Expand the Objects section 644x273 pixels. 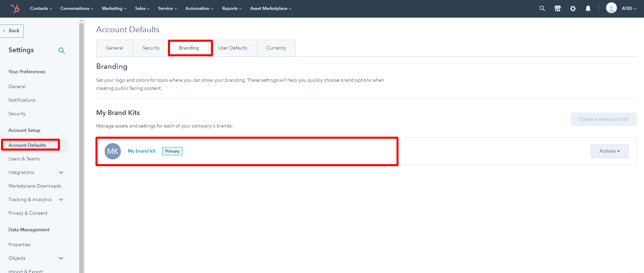[61, 258]
